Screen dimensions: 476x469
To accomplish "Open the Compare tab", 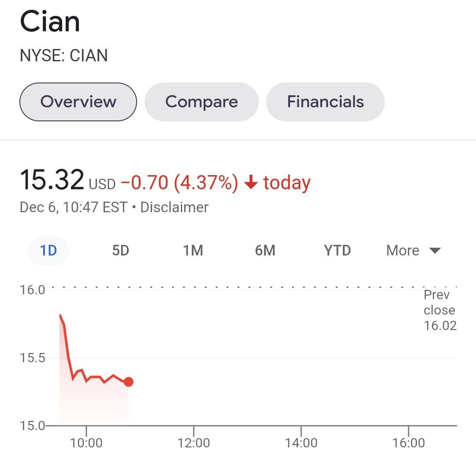I will tap(201, 102).
